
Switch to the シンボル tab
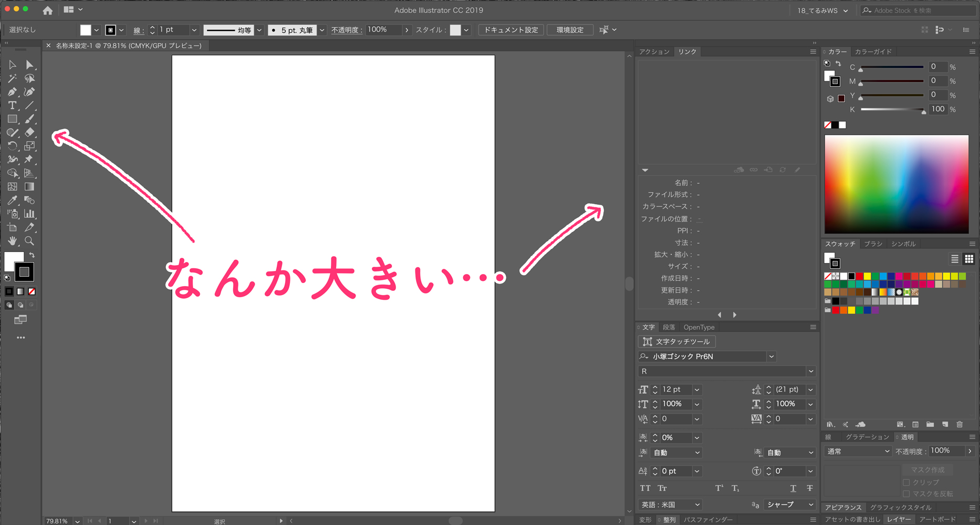[x=903, y=244]
